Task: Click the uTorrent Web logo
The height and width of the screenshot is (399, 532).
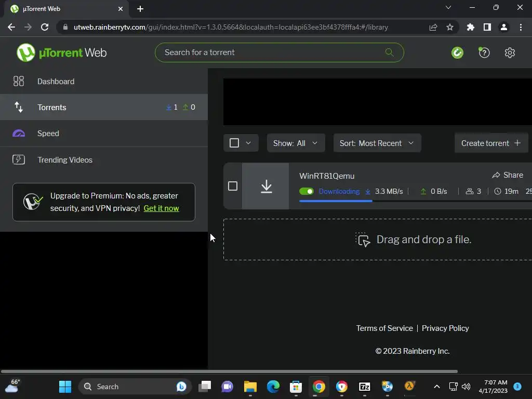Action: (x=61, y=52)
